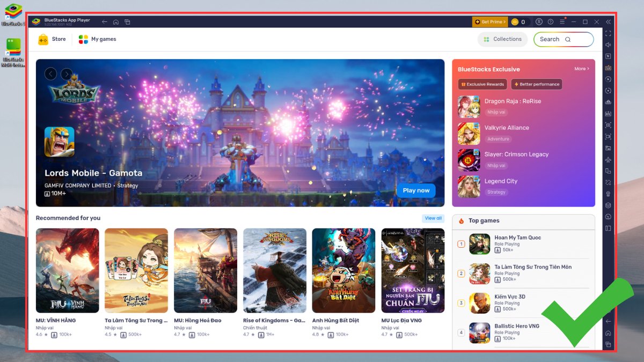Click the install APK icon in side toolbar
Image resolution: width=644 pixels, height=362 pixels.
point(608,114)
